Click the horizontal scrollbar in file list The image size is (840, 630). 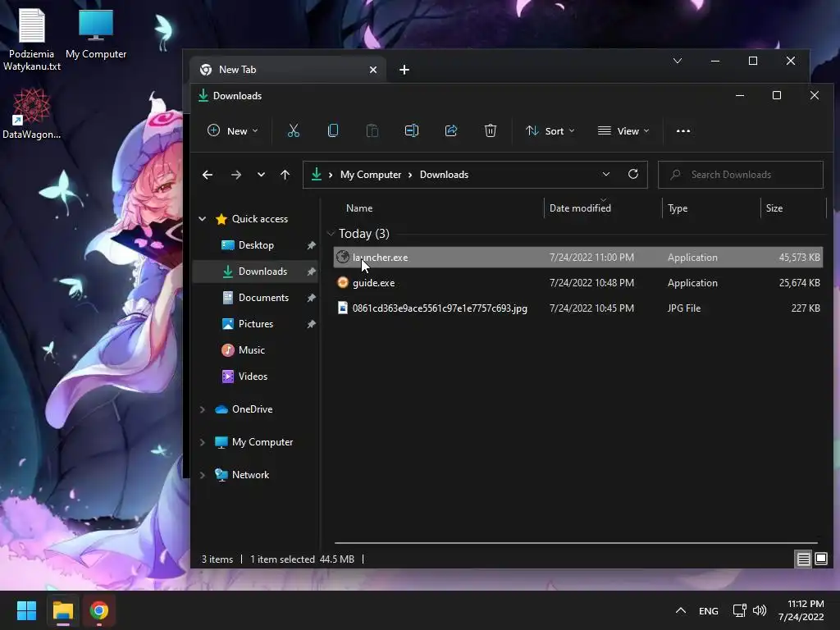(x=576, y=543)
